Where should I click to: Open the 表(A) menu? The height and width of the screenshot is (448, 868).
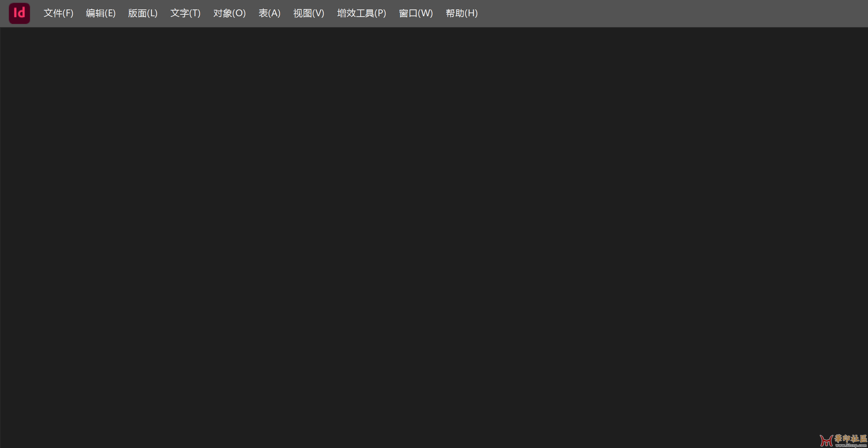click(269, 13)
